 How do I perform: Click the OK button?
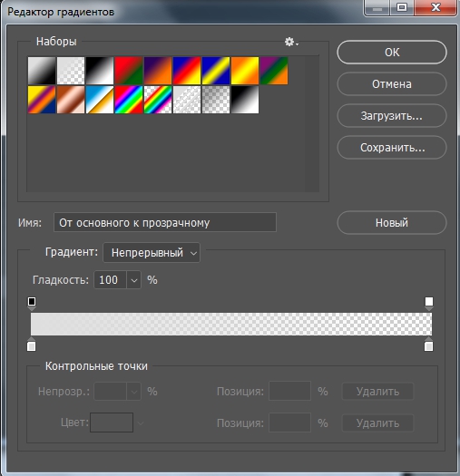[x=392, y=53]
